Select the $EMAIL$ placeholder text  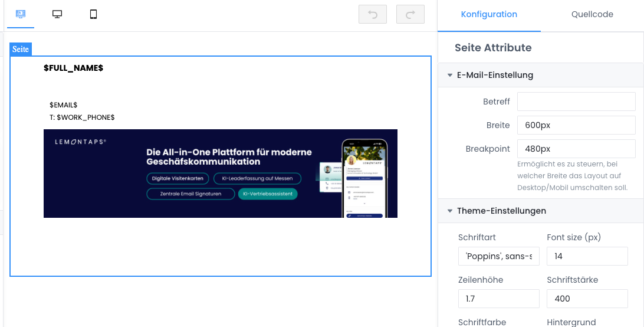[64, 105]
